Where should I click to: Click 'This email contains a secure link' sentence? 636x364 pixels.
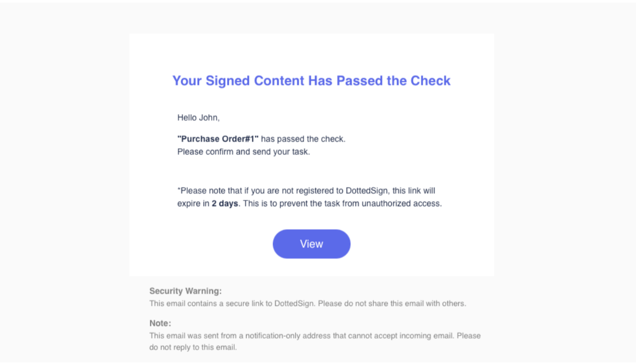pos(206,303)
